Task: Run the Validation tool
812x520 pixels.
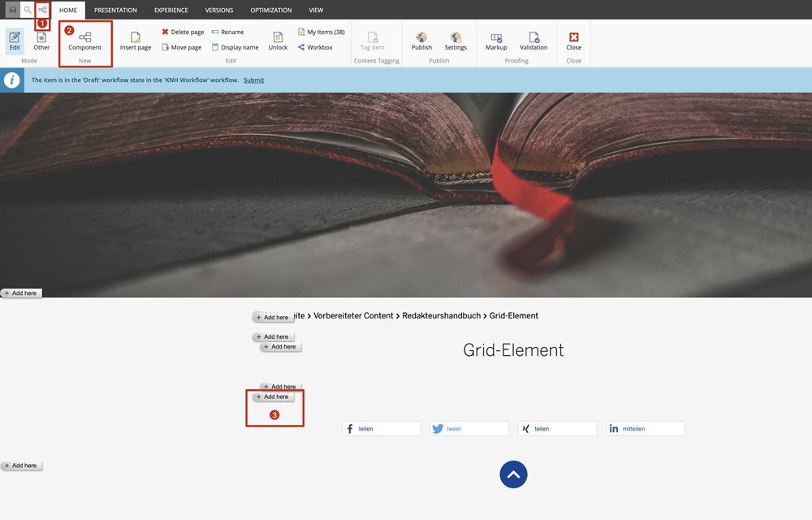Action: coord(533,41)
